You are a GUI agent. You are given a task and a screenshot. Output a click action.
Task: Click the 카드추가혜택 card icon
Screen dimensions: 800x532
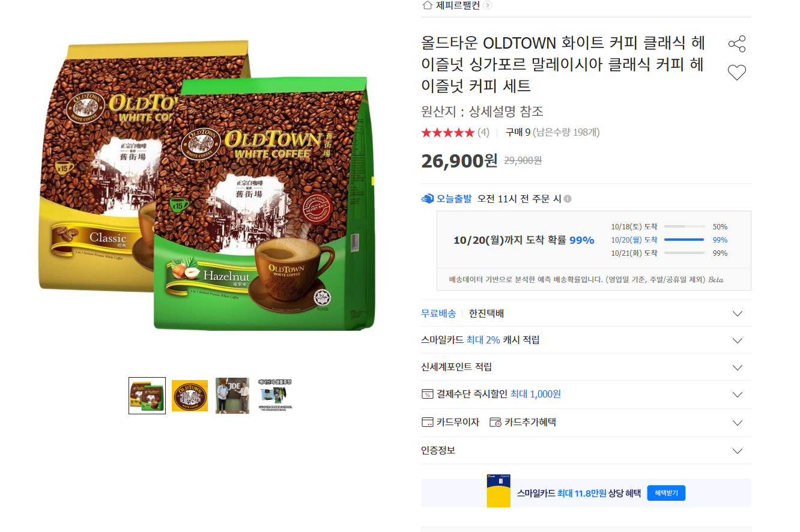coord(495,422)
